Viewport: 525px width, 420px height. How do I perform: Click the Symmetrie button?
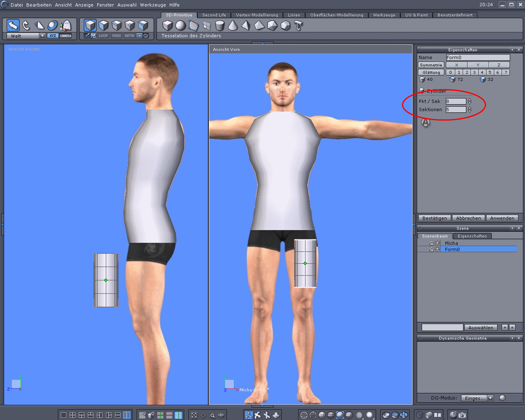click(x=431, y=65)
